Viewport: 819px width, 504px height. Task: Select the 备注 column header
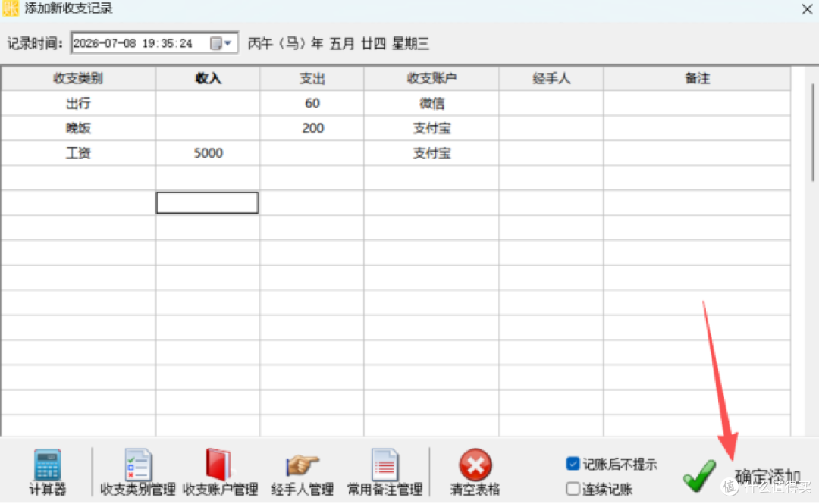(698, 78)
